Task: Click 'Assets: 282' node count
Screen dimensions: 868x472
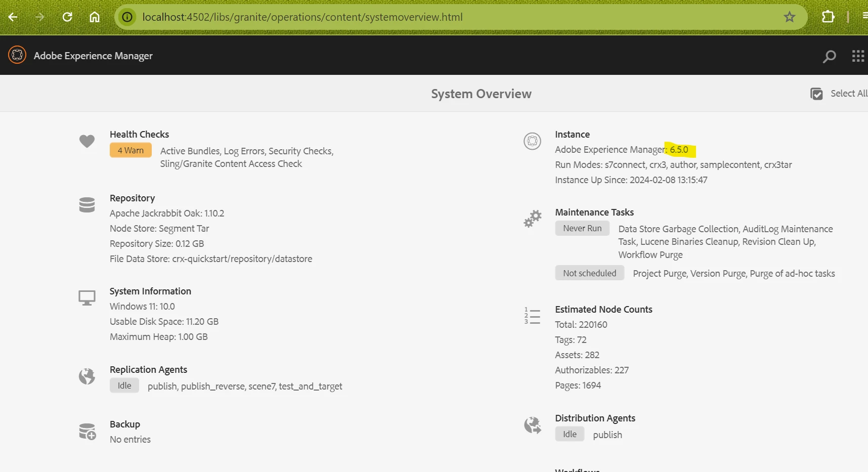Action: point(577,355)
